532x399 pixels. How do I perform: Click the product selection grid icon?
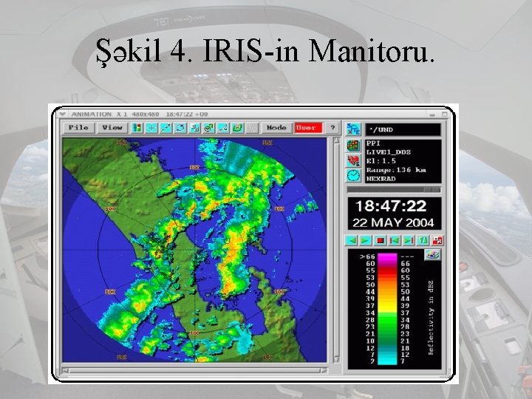click(353, 146)
